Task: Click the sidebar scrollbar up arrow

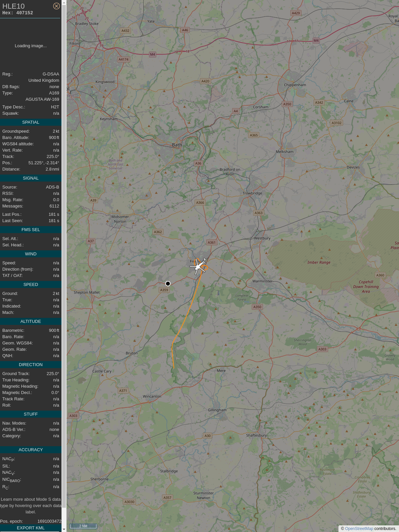Action: 64,2
